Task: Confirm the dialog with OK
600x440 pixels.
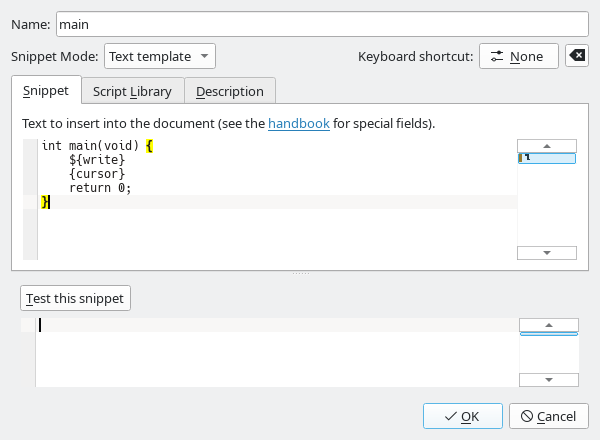Action: pyautogui.click(x=462, y=416)
